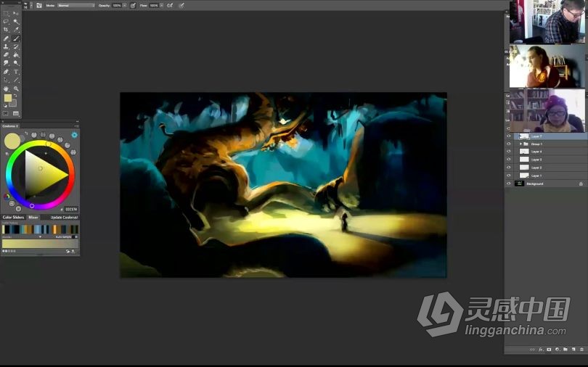
Task: Toggle pressure for opacity in options bar
Action: (x=133, y=6)
